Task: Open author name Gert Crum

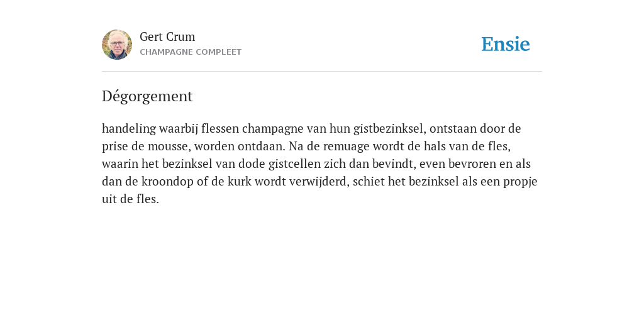Action: coord(167,37)
